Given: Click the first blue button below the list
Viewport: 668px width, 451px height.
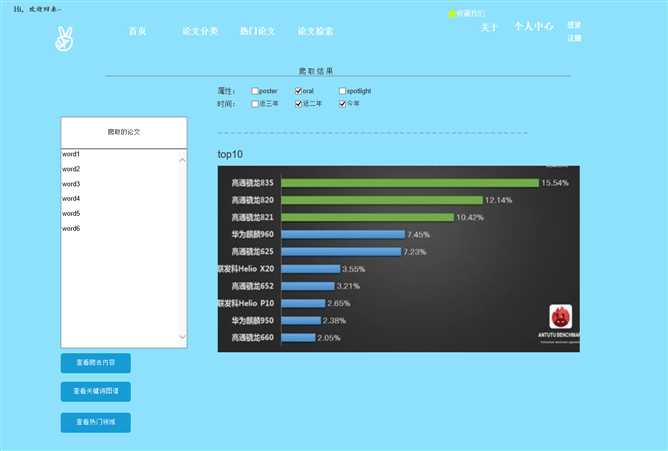Looking at the screenshot, I should (95, 363).
